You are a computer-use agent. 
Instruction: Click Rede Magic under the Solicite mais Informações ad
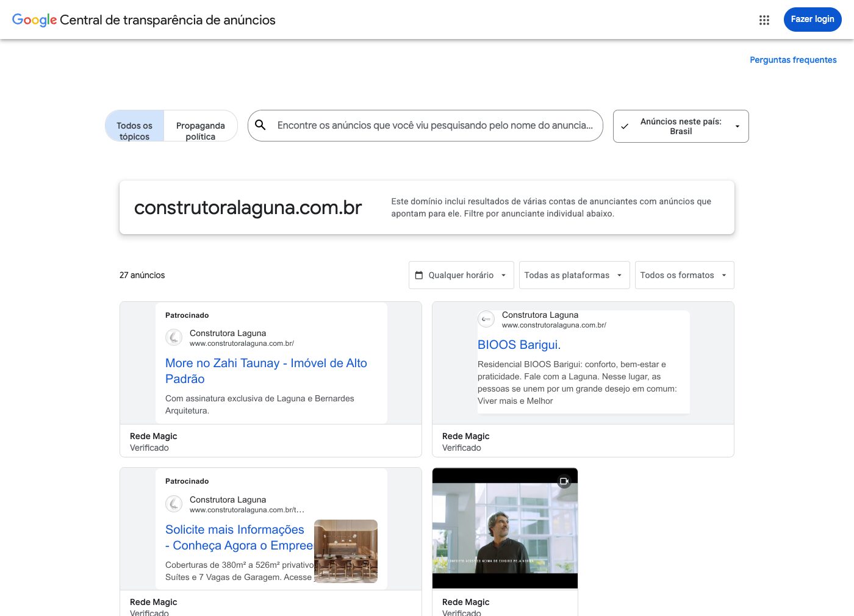point(154,602)
